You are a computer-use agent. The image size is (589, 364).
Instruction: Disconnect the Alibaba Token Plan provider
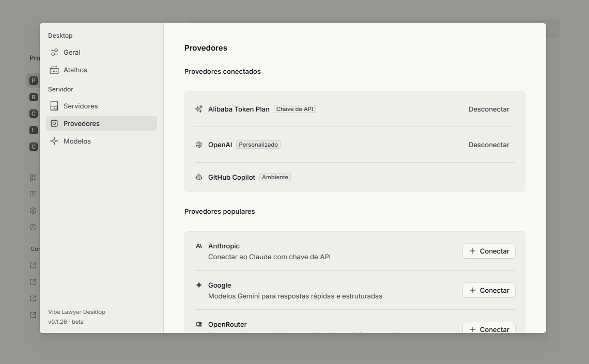click(x=489, y=109)
